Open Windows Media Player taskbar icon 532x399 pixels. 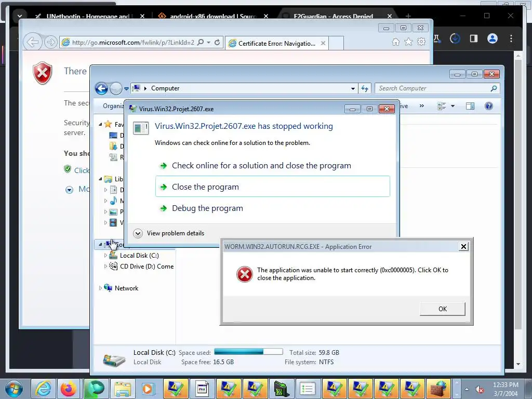click(x=148, y=389)
